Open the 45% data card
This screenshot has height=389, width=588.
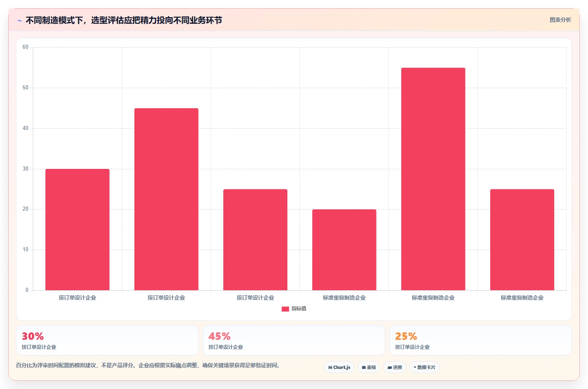[294, 340]
